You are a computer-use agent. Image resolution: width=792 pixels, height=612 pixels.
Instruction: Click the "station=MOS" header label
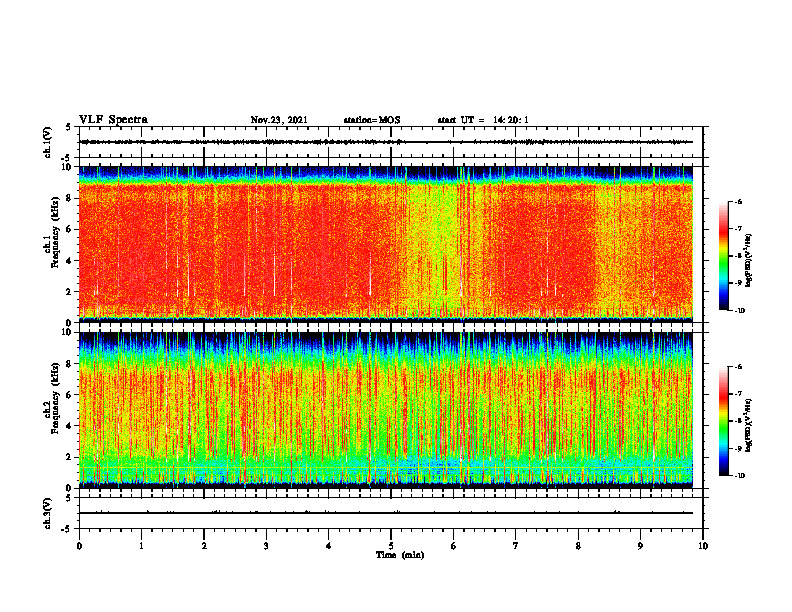tap(372, 120)
